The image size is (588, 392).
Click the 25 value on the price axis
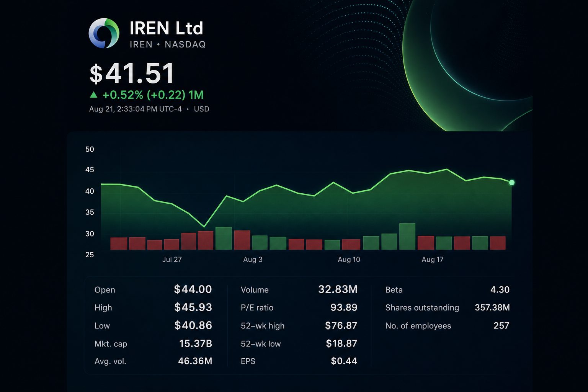pos(90,255)
